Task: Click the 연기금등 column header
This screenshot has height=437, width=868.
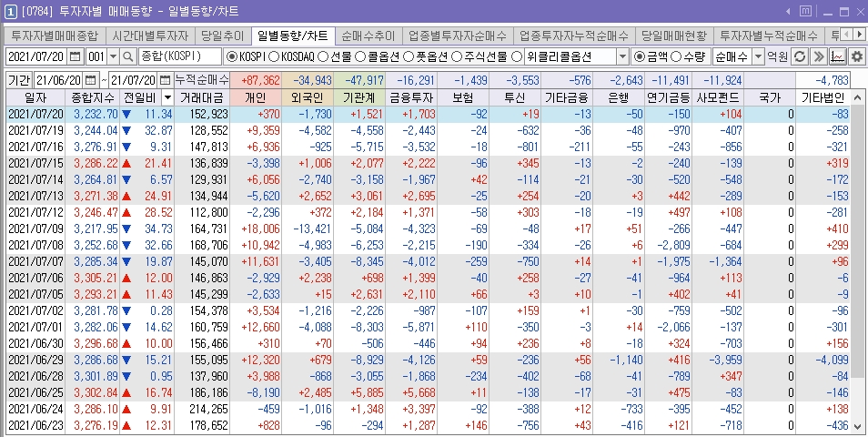Action: point(668,98)
